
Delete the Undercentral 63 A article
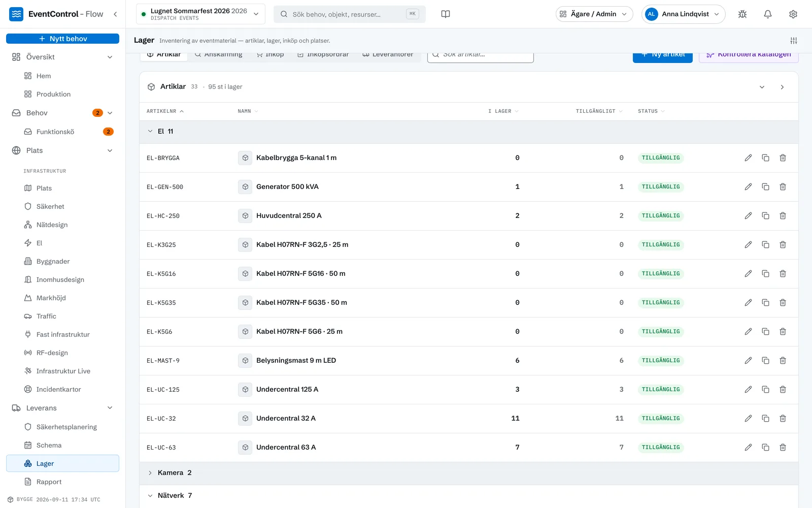coord(783,448)
